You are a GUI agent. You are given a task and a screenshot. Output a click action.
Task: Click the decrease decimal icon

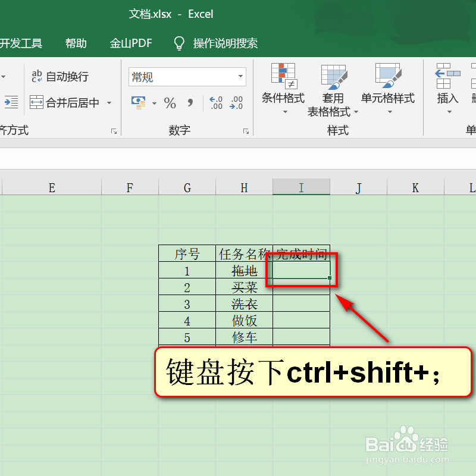click(x=236, y=102)
